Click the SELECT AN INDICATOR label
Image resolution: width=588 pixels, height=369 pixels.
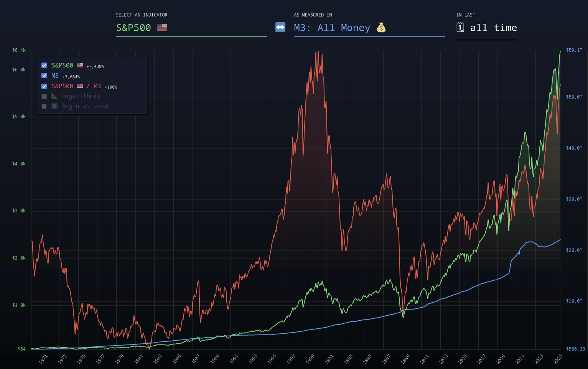142,15
